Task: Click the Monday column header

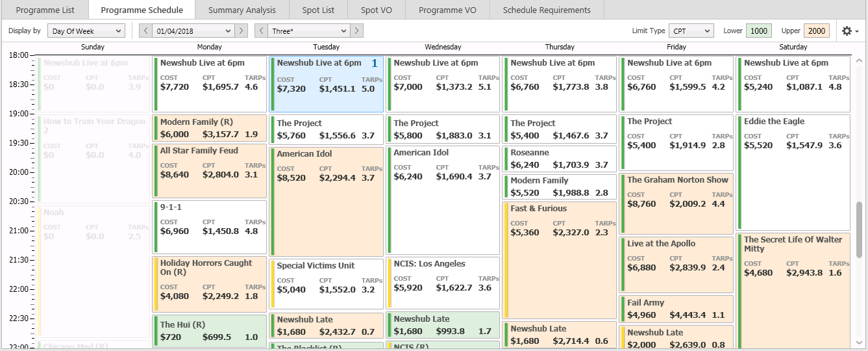Action: click(x=209, y=47)
